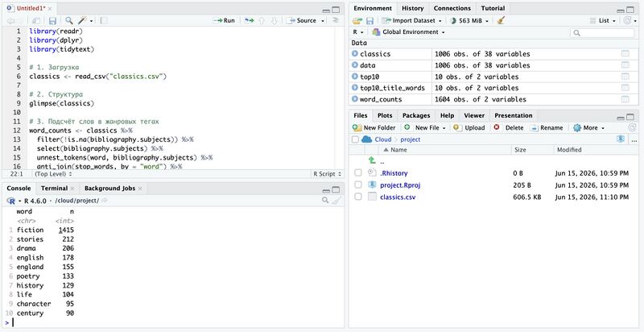Open the R language selector dropdown
Viewport: 644px width, 332px height.
(x=358, y=31)
